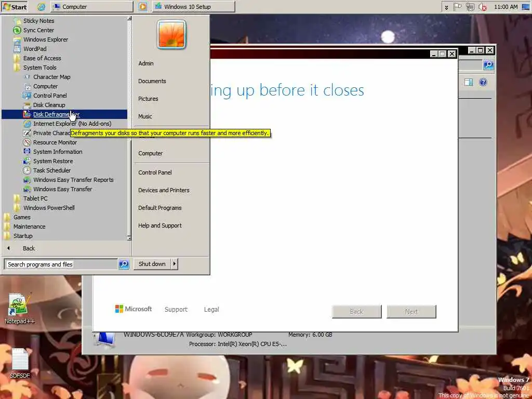532x399 pixels.
Task: Open Legal link in Windows 10 Setup
Action: tap(211, 310)
